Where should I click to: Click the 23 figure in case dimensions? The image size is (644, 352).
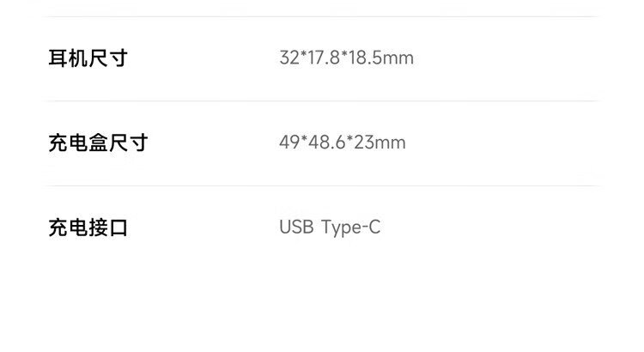(x=363, y=143)
